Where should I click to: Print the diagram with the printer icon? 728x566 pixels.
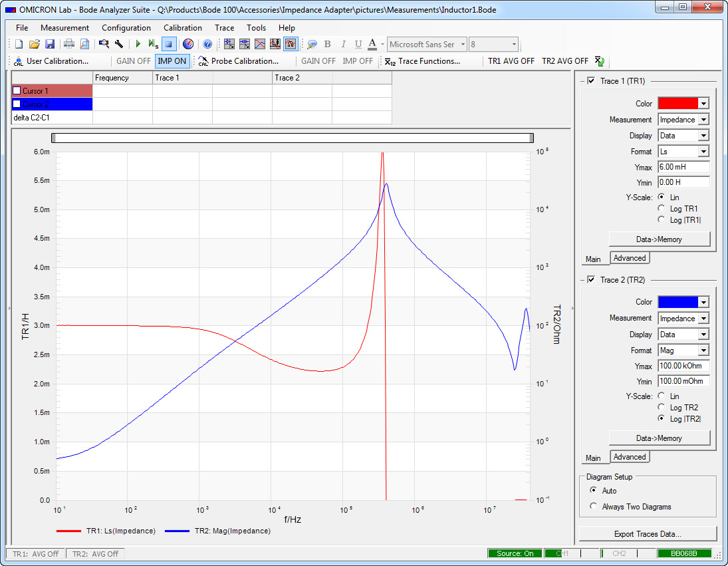69,44
